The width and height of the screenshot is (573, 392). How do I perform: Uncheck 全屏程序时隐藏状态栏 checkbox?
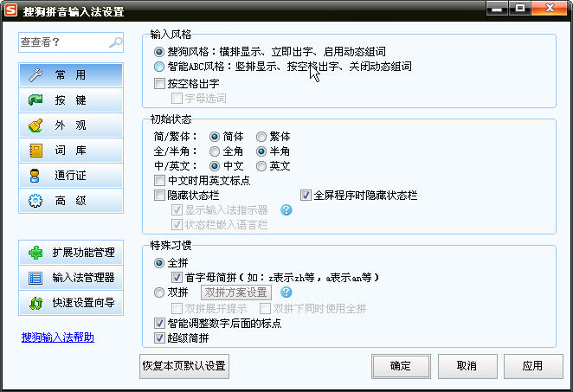pos(306,195)
